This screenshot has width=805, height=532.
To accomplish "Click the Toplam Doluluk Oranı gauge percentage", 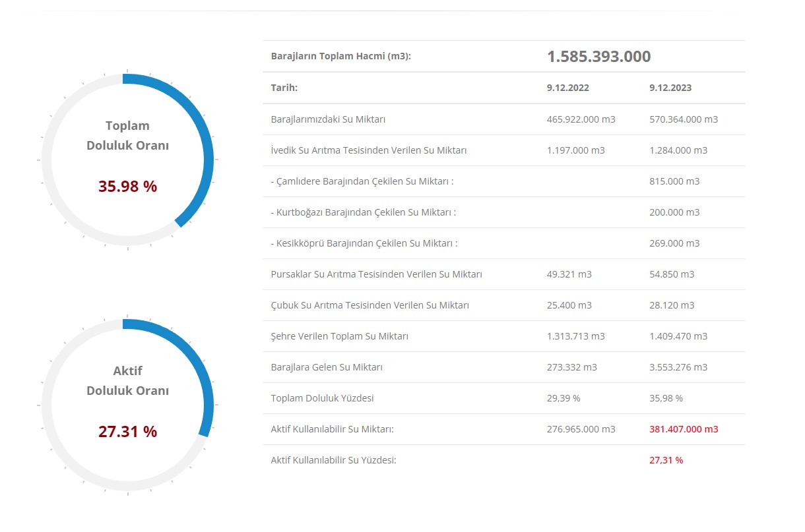I will click(127, 187).
